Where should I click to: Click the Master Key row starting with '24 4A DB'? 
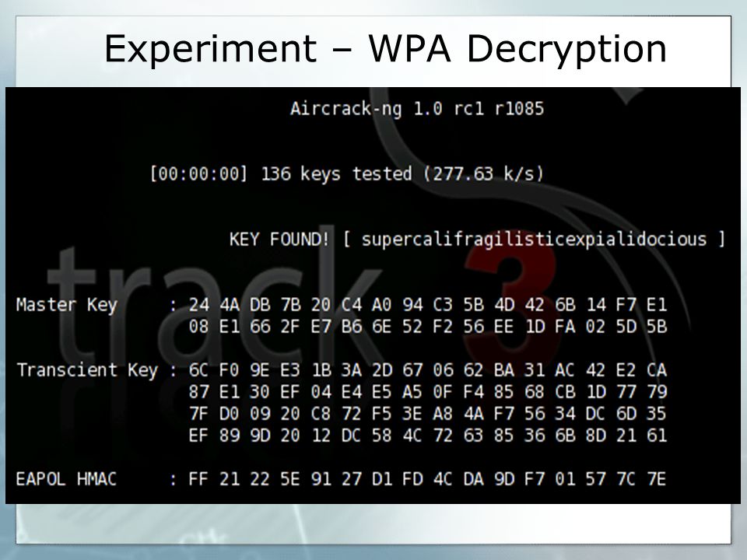tap(428, 305)
